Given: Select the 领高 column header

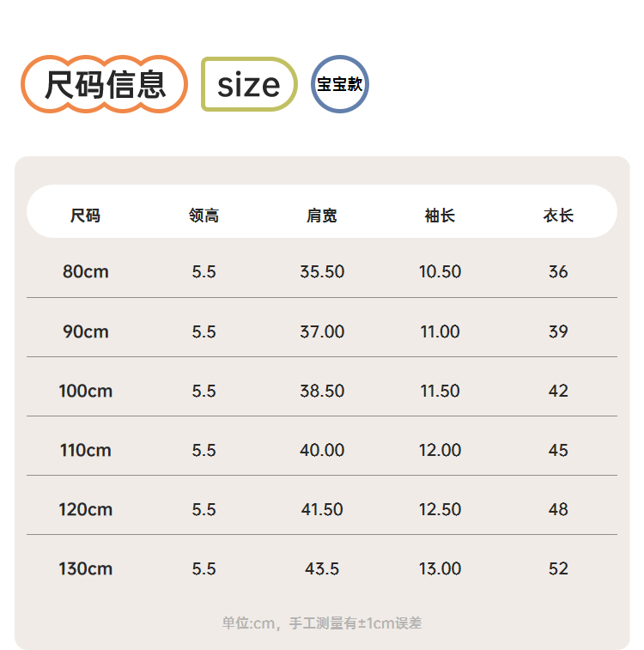Looking at the screenshot, I should click(204, 216).
